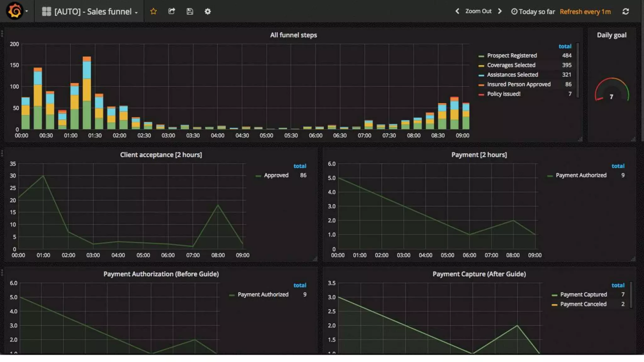Click the save dashboard icon
The height and width of the screenshot is (362, 644).
[190, 11]
